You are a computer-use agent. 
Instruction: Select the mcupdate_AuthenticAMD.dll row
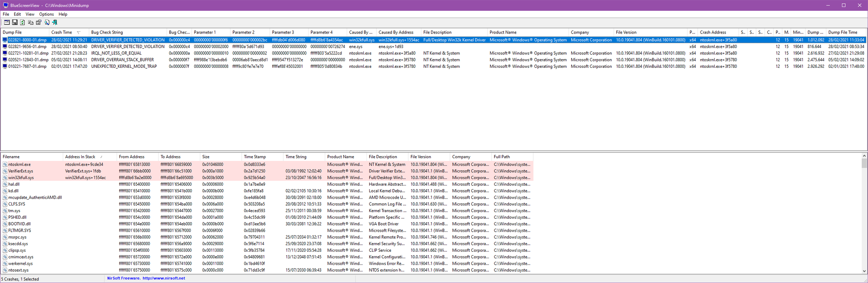point(267,198)
